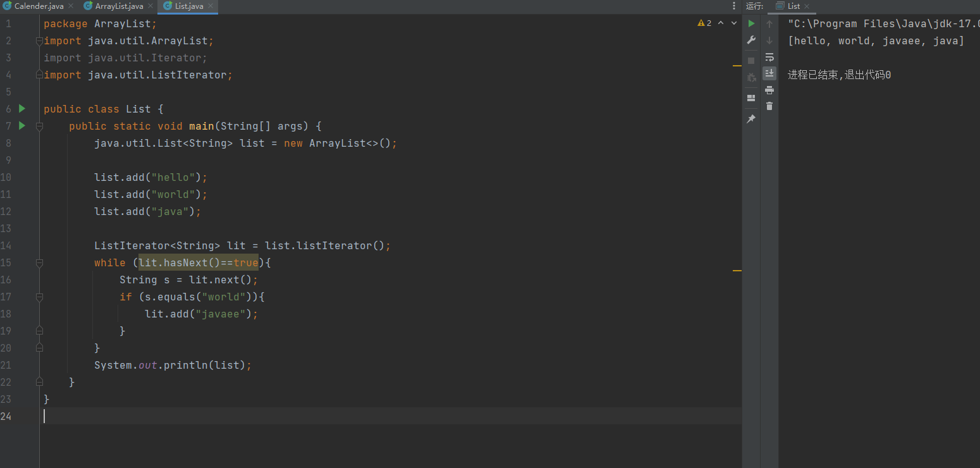
Task: Switch to the ArrayList.java tab
Action: pos(119,6)
